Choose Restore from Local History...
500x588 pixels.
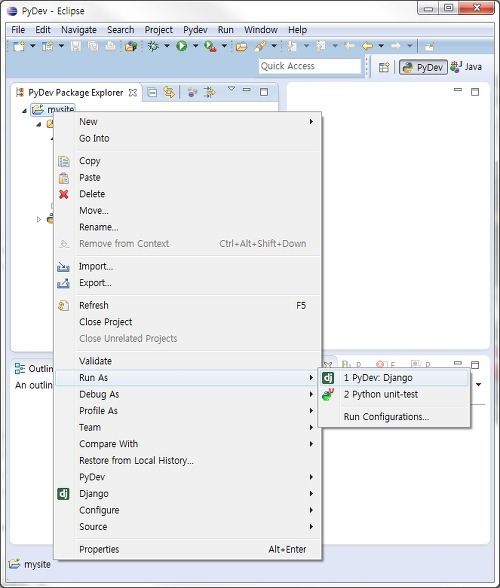click(x=188, y=460)
